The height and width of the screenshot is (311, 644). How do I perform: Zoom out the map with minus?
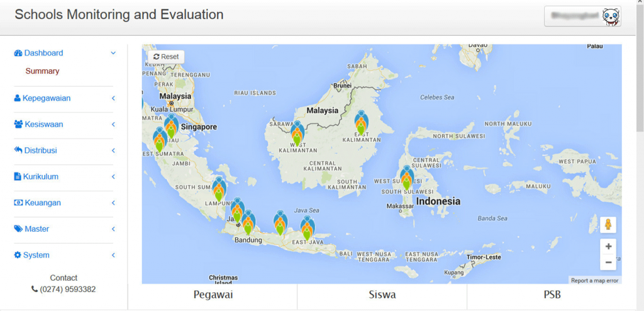click(x=608, y=262)
